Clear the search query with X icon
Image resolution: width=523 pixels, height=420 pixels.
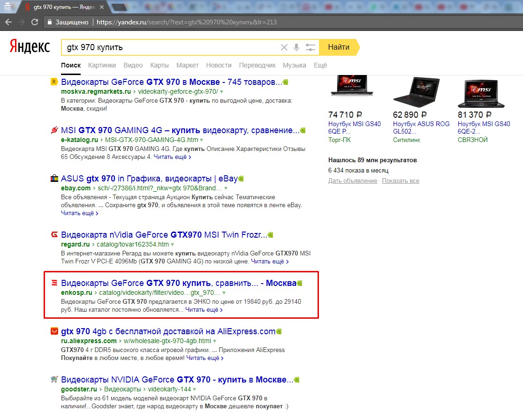tap(284, 47)
